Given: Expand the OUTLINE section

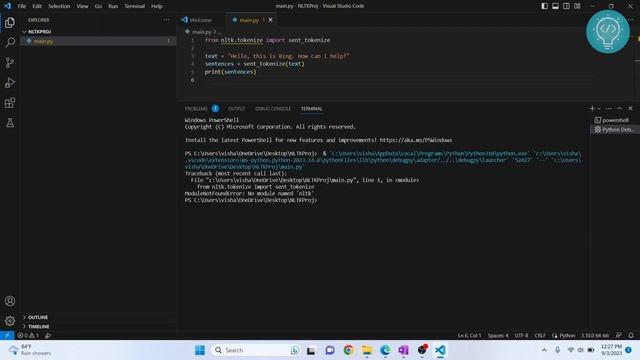Looking at the screenshot, I should [x=98, y=317].
